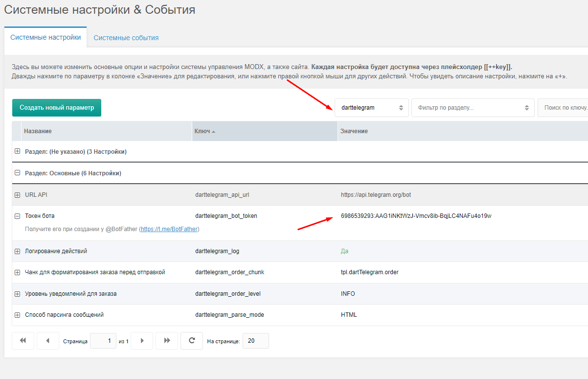588x379 pixels.
Task: Click the HTML value cell
Action: 349,315
